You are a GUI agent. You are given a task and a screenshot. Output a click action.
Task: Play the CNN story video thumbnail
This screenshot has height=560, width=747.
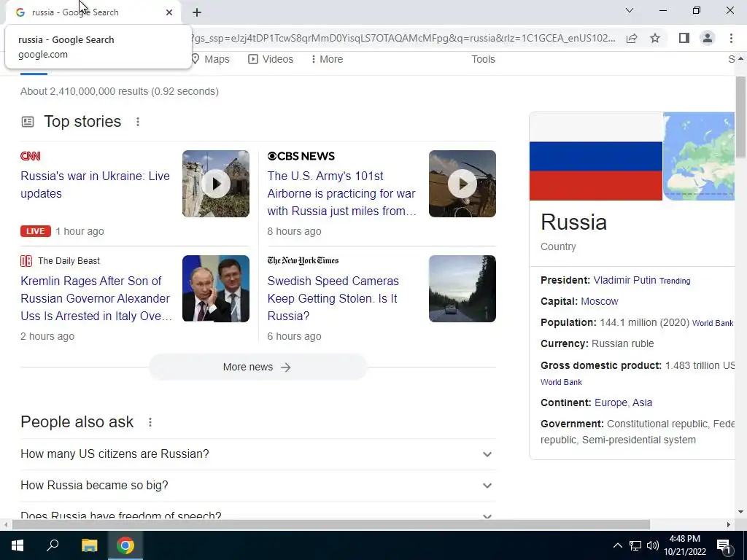(216, 184)
